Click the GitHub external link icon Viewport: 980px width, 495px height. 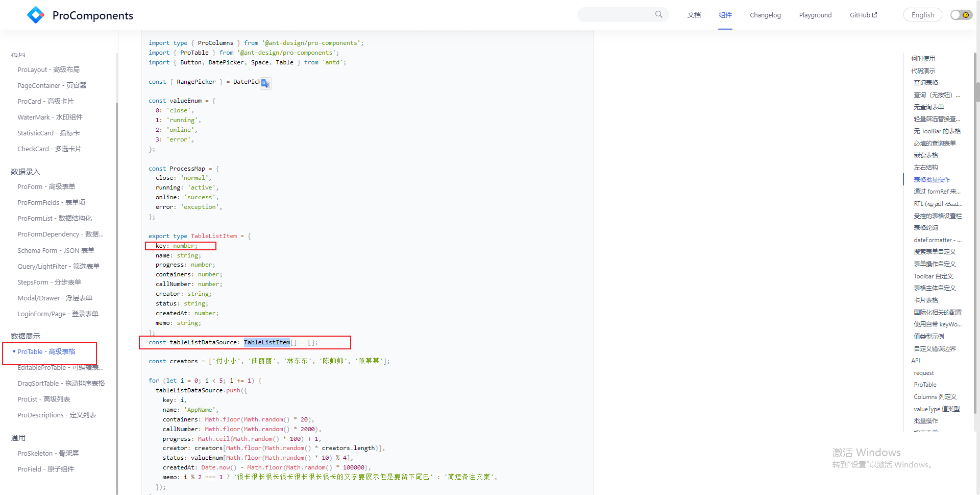point(874,15)
